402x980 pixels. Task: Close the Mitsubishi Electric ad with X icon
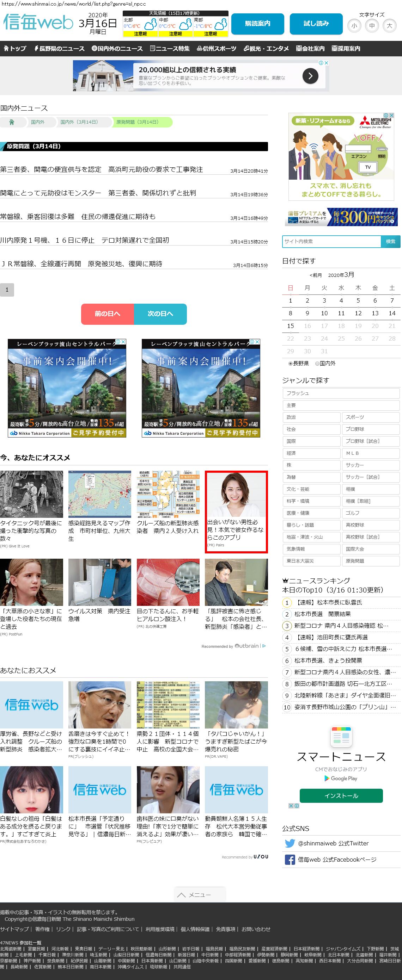[x=391, y=115]
